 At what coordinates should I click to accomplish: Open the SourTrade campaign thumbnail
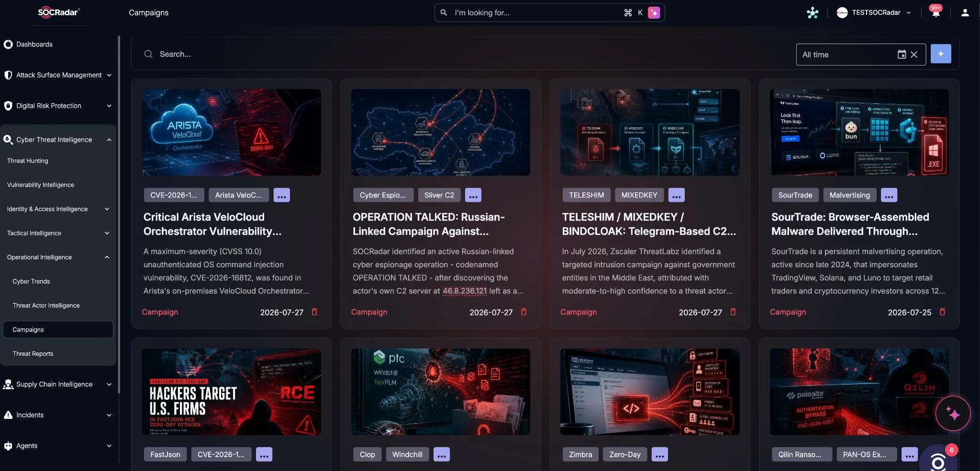click(x=859, y=132)
